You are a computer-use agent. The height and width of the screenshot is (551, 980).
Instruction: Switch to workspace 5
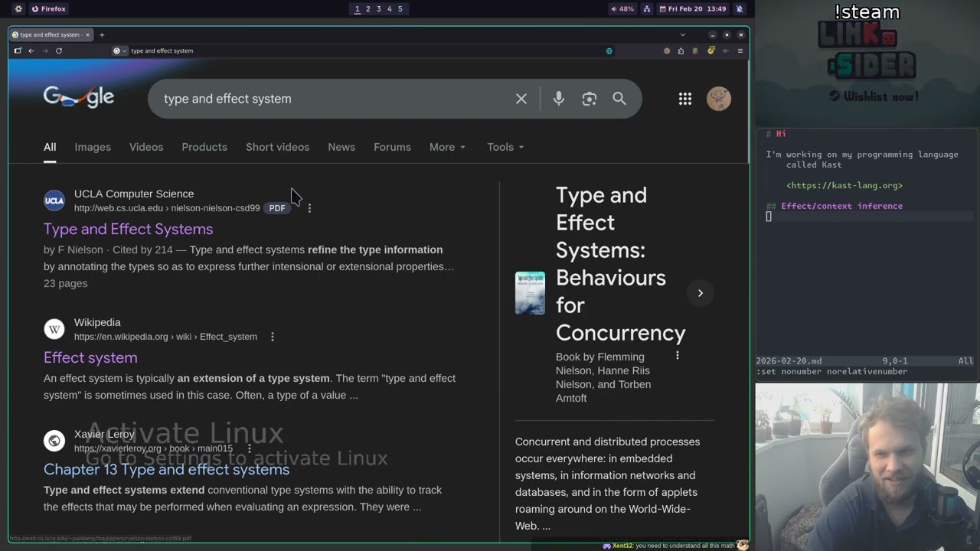(400, 9)
